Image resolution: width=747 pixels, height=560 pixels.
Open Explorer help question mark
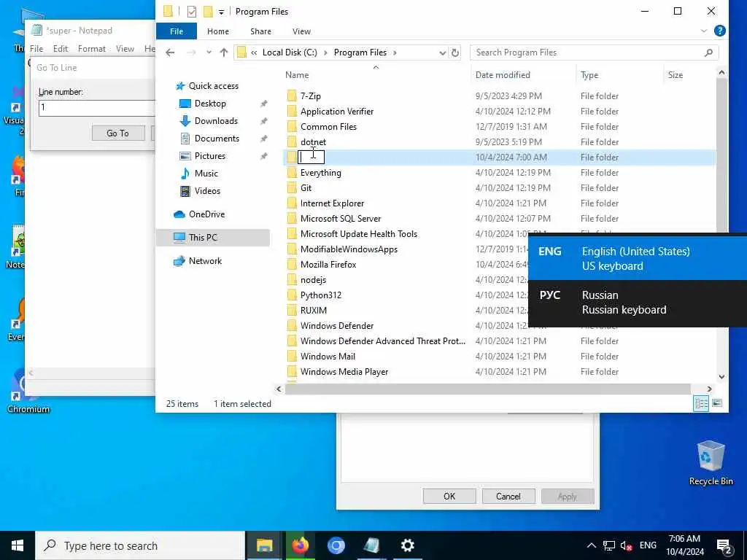click(x=720, y=31)
